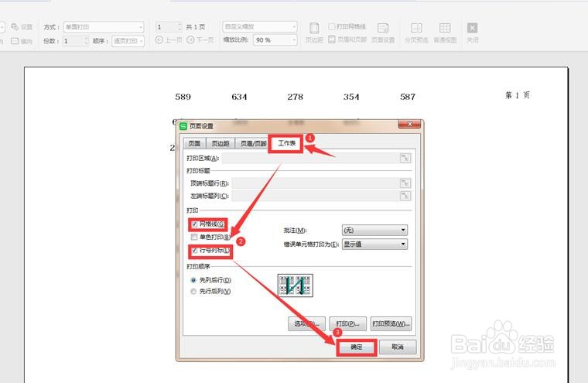Click the printer settings icon in the toolbar

pyautogui.click(x=15, y=26)
